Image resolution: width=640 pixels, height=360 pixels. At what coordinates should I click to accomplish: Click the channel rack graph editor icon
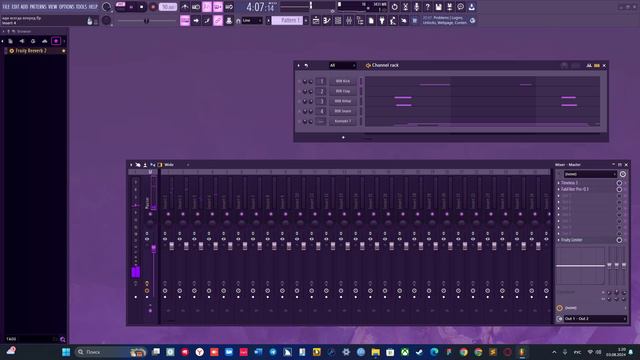tap(589, 65)
